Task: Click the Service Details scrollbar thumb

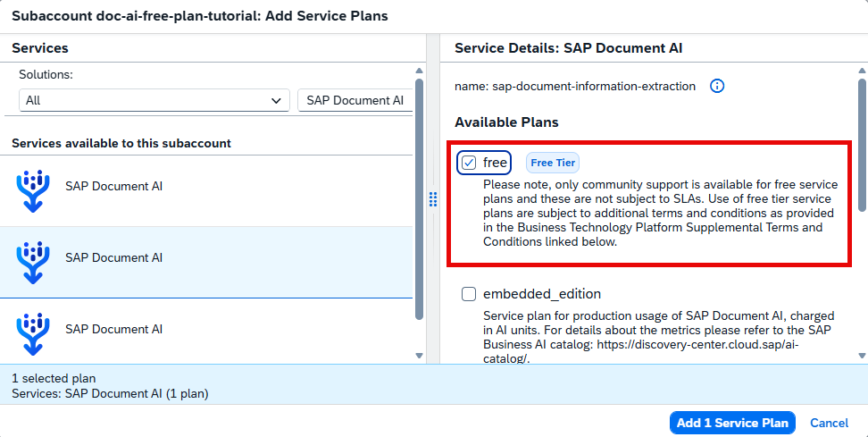Action: pyautogui.click(x=862, y=145)
